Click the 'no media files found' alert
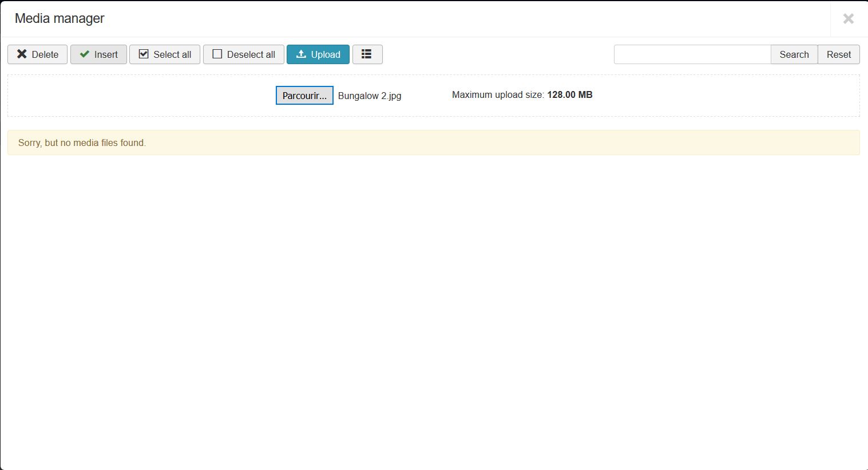The height and width of the screenshot is (470, 868). coord(433,143)
